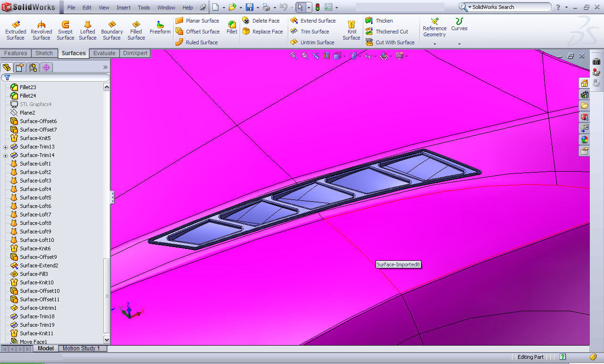Click the Knit Surface tool
This screenshot has width=604, height=364.
coord(352,30)
